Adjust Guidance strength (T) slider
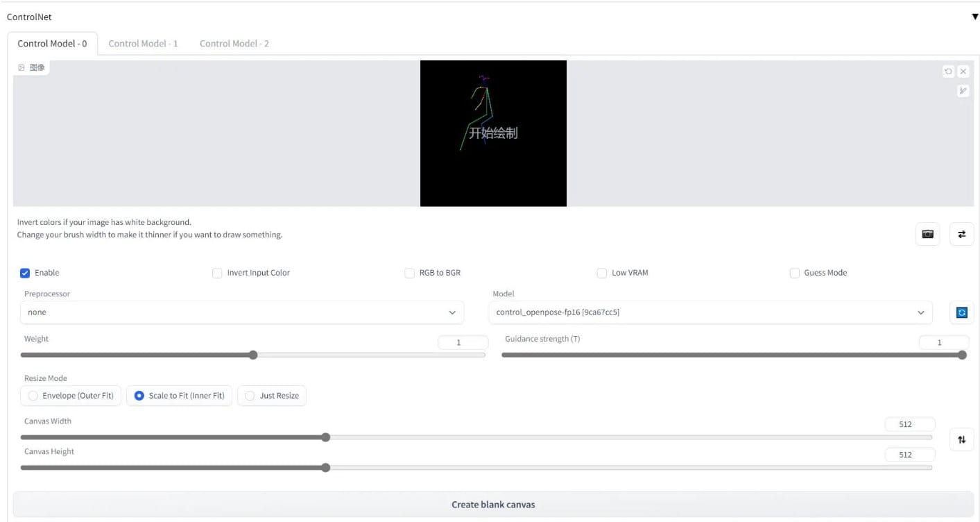The width and height of the screenshot is (980, 522). pyautogui.click(x=734, y=355)
